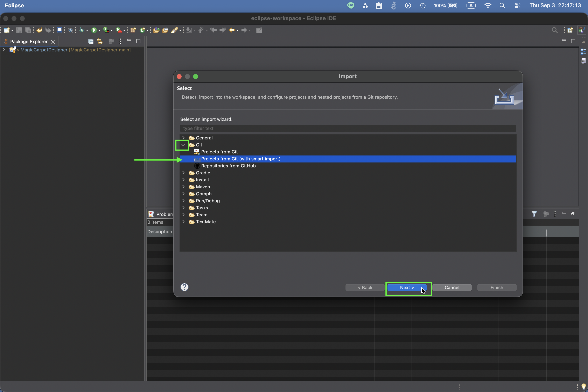Click Collapse All icon in Package Explorer

tap(91, 41)
